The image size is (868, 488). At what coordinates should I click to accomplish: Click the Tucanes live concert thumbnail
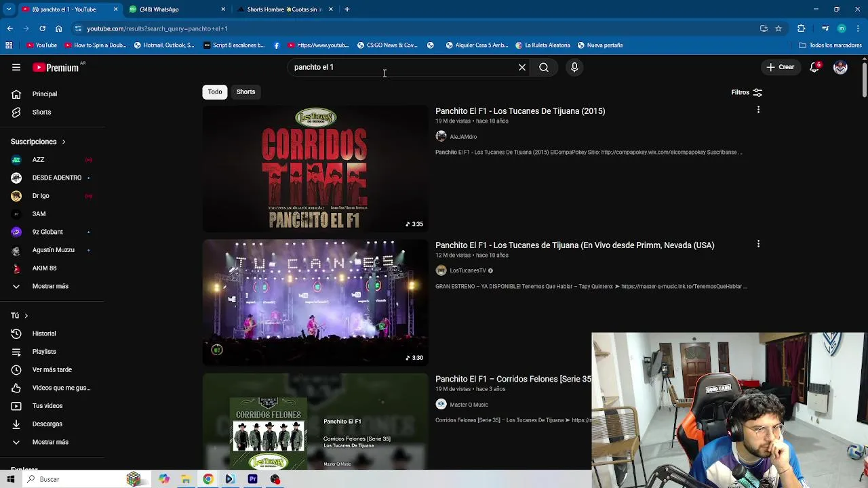coord(315,302)
